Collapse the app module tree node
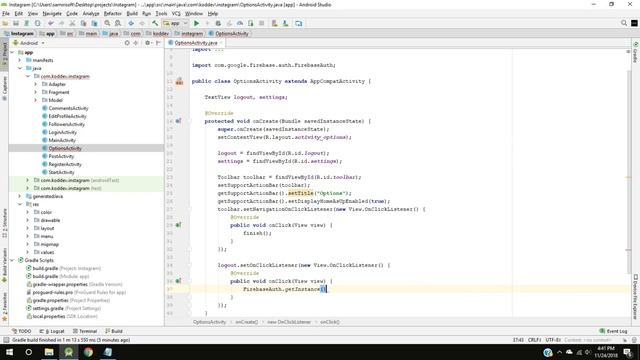640x360 pixels. click(12, 52)
